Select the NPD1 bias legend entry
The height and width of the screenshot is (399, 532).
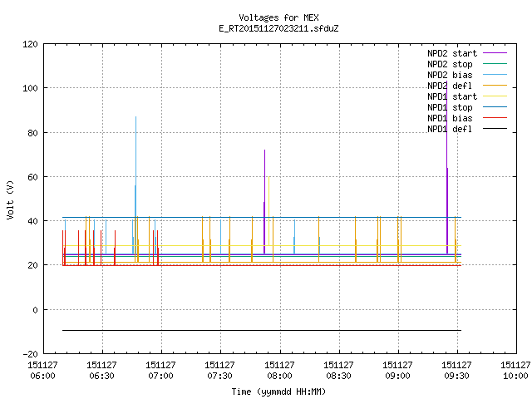[467, 118]
